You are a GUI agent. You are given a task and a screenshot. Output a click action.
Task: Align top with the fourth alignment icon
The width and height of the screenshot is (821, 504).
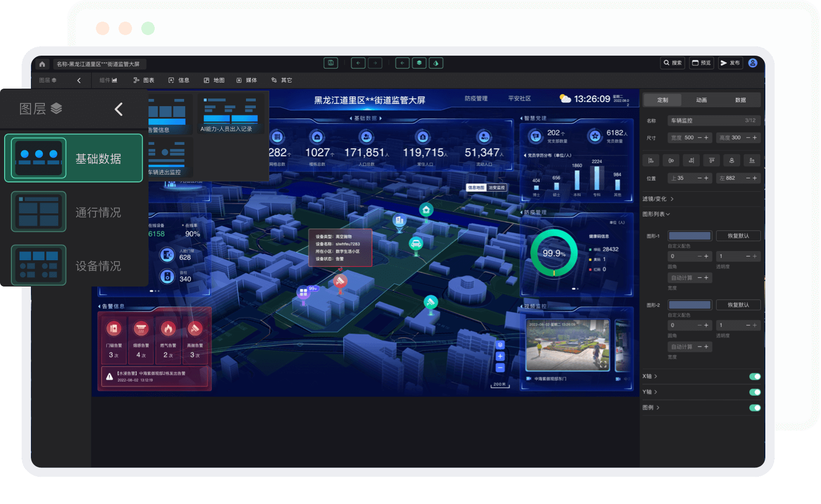[x=711, y=160]
